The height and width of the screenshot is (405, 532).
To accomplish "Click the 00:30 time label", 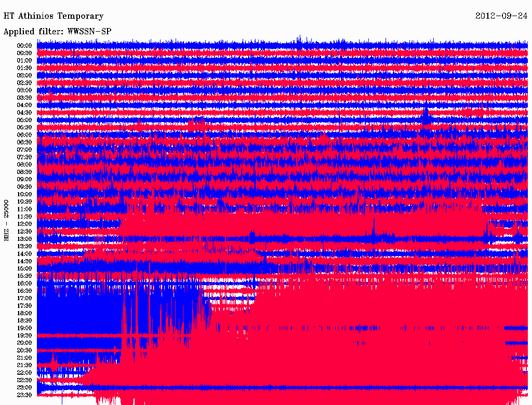I will (24, 53).
